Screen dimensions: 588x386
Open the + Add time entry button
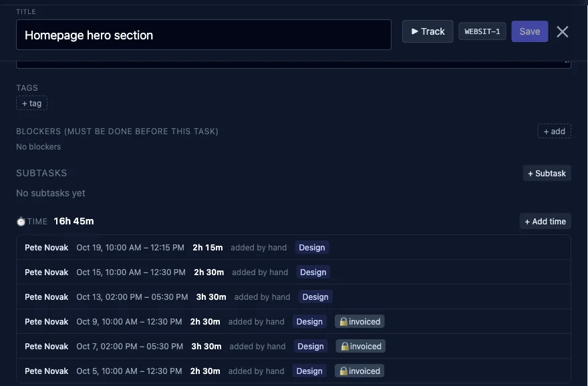click(545, 222)
